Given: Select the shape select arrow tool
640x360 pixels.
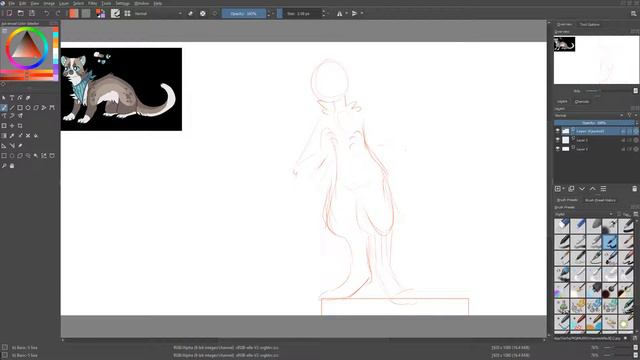Looking at the screenshot, I should pyautogui.click(x=4, y=98).
